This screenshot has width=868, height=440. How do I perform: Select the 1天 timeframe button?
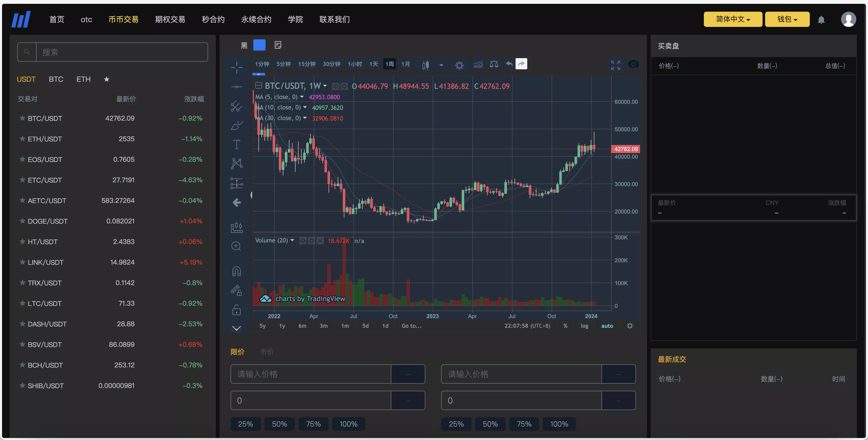point(373,64)
